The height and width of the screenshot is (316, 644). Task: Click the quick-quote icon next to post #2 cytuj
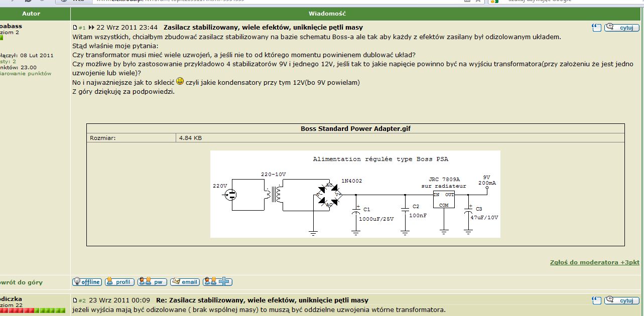tap(596, 300)
